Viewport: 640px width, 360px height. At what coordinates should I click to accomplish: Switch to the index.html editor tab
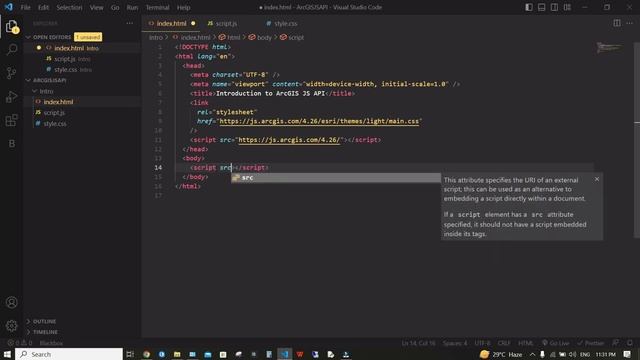coord(171,24)
